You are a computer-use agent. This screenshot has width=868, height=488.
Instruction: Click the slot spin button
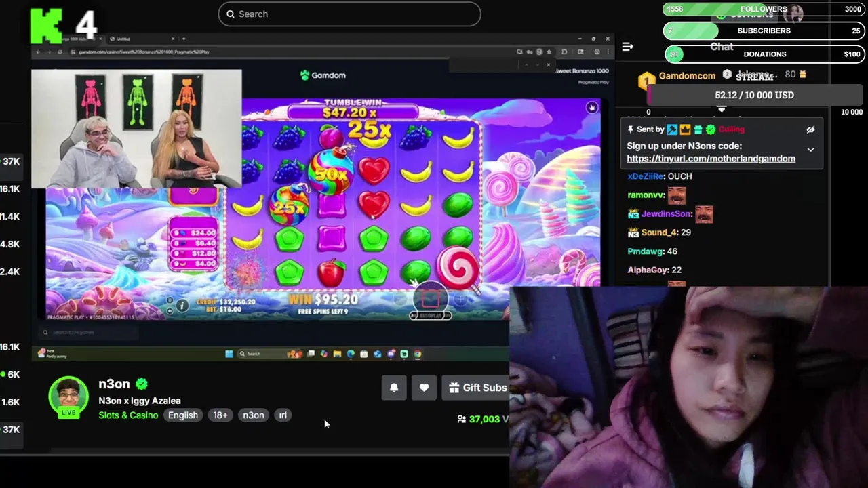click(x=431, y=299)
